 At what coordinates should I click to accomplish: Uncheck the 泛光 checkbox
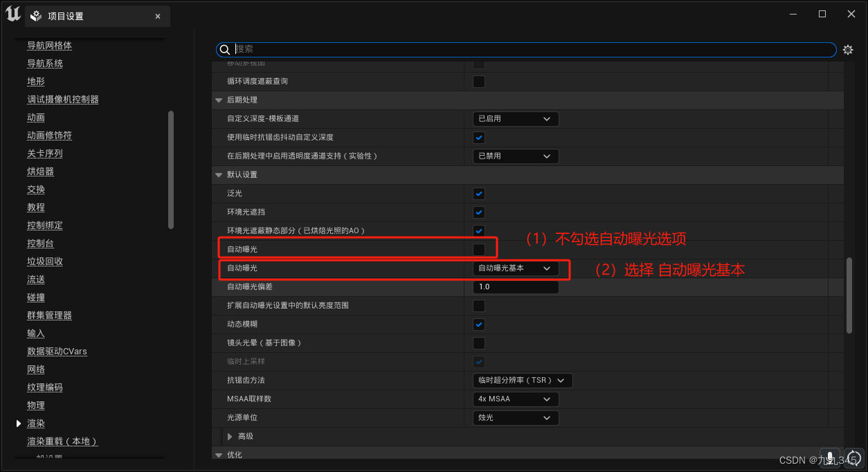[x=479, y=194]
